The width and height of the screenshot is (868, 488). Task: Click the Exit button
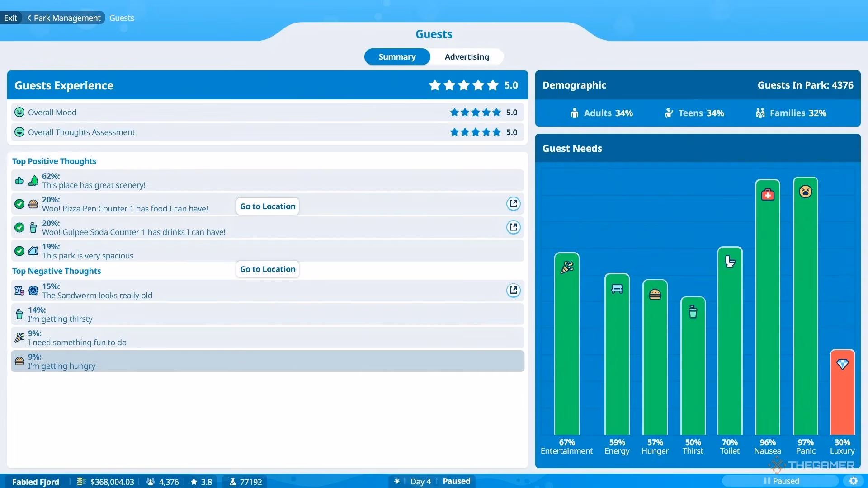point(10,18)
